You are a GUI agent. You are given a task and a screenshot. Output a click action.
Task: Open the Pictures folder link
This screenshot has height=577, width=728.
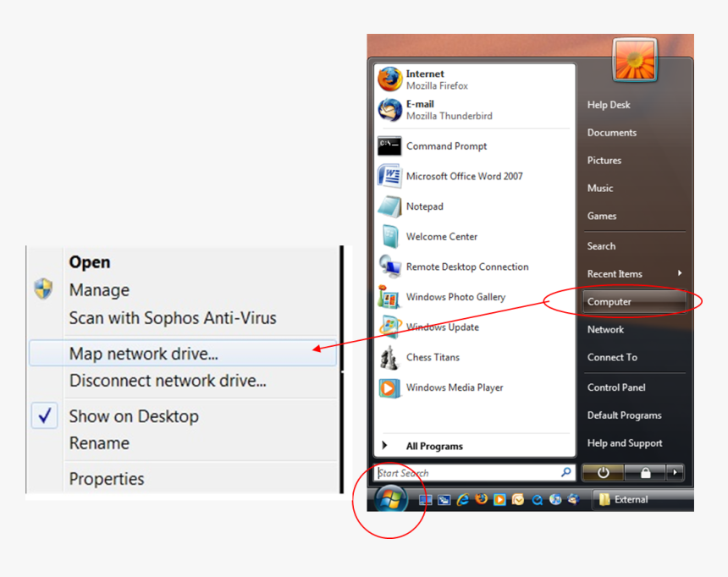604,161
